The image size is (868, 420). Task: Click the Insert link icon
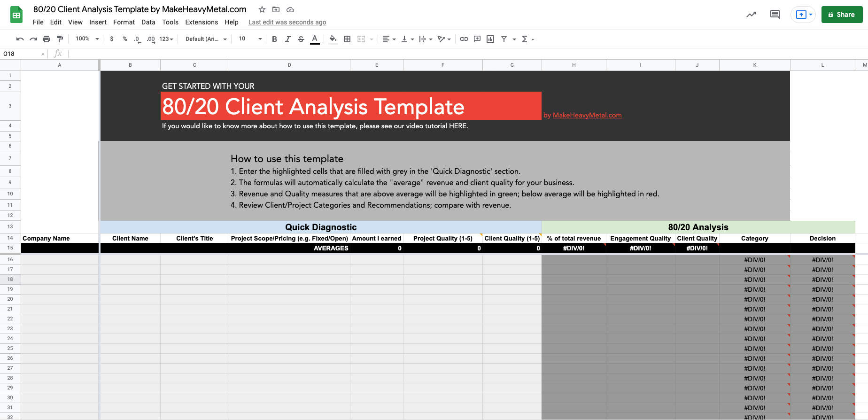464,39
